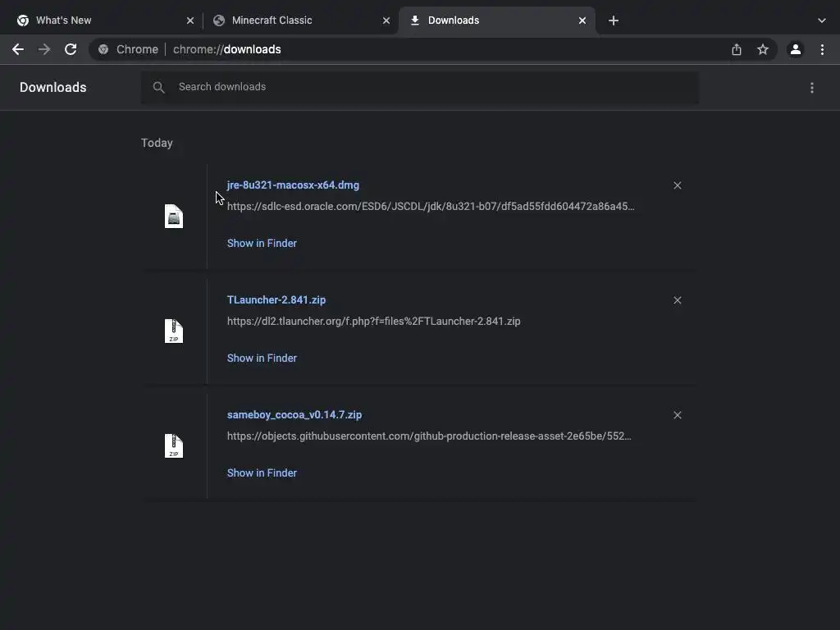Click the tlauncher.org source URL
The width and height of the screenshot is (840, 630).
373,322
